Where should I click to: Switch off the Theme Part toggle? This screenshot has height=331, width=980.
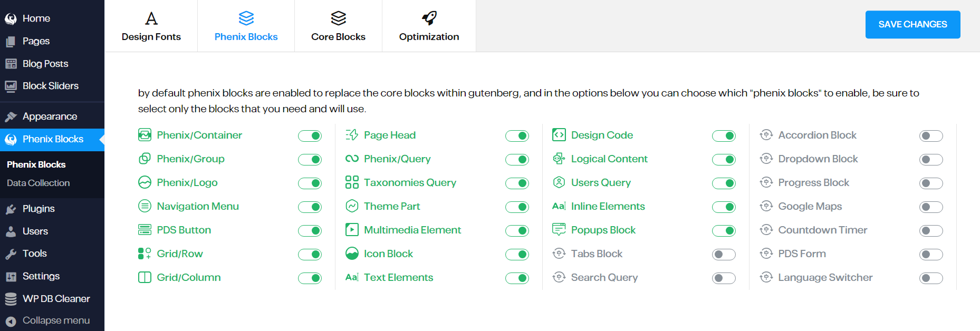click(517, 207)
